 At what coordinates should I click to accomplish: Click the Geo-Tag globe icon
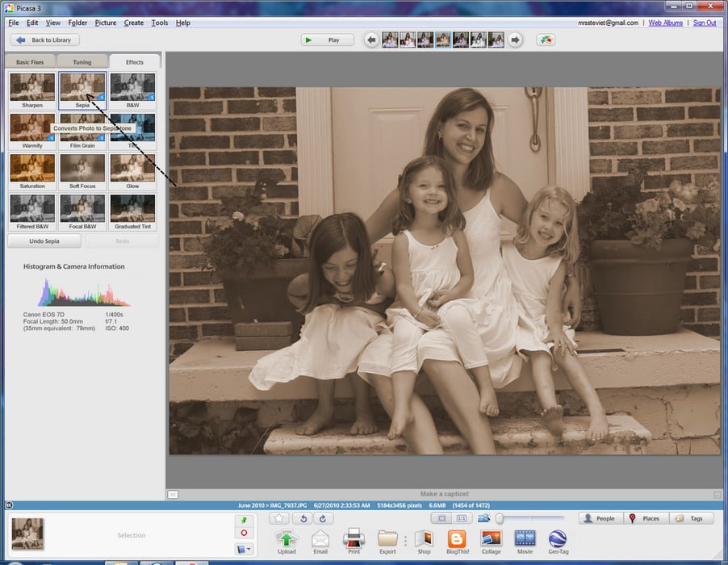tap(557, 539)
